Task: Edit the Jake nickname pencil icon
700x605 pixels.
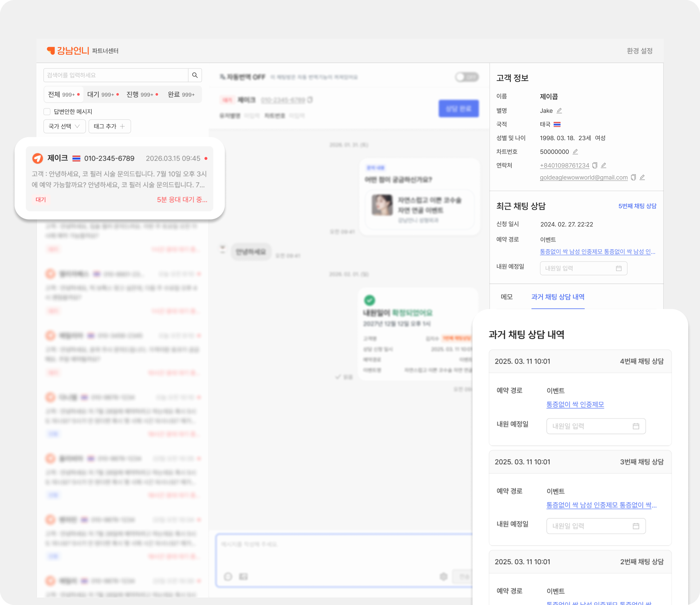Action: click(x=559, y=111)
